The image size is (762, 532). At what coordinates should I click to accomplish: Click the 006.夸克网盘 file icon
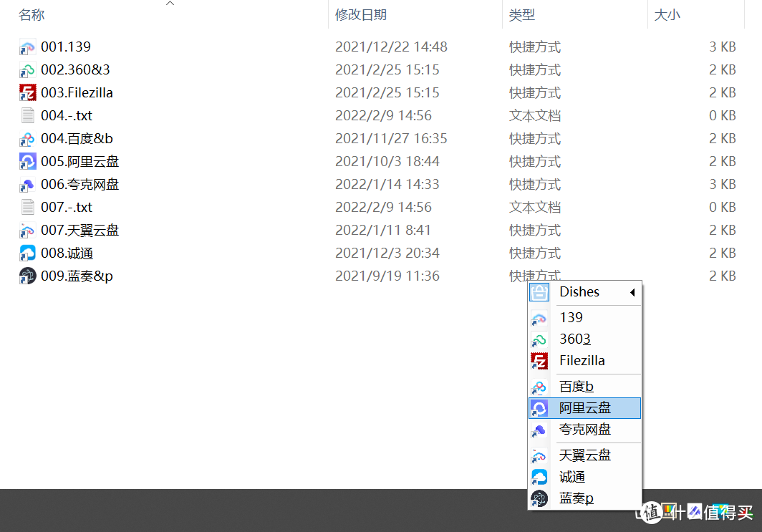click(27, 185)
